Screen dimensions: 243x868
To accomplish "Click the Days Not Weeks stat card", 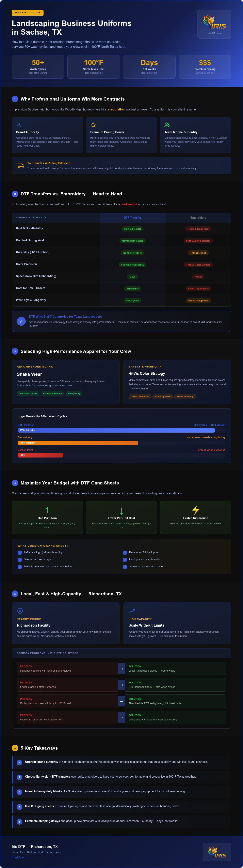I will pos(149,67).
